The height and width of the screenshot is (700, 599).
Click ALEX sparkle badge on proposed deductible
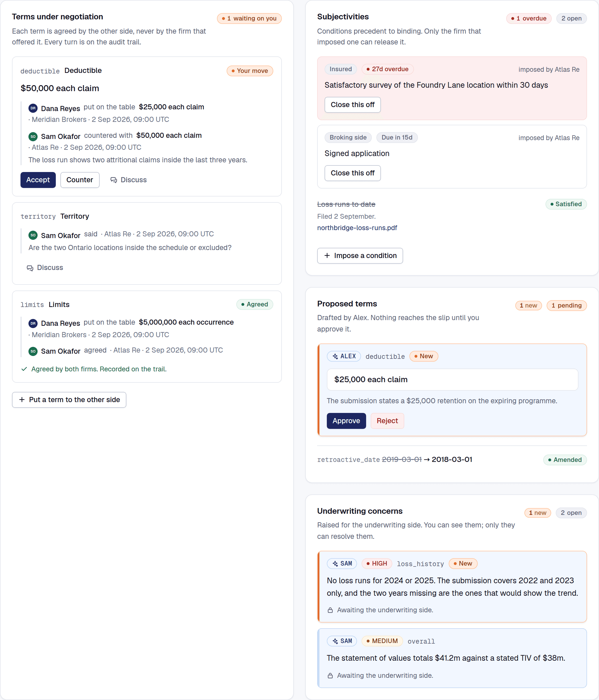(344, 357)
